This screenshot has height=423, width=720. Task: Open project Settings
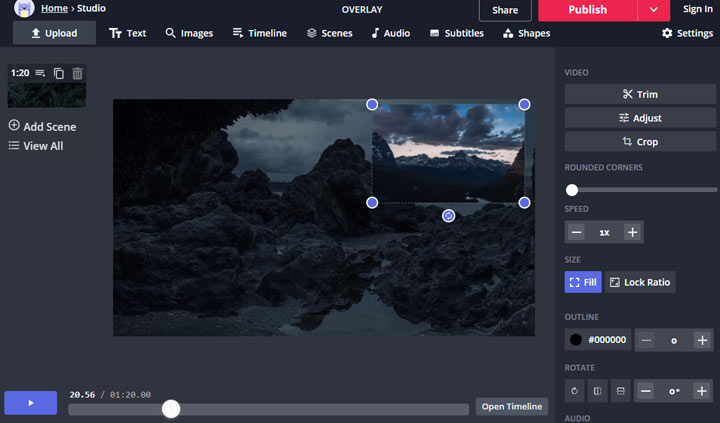687,33
